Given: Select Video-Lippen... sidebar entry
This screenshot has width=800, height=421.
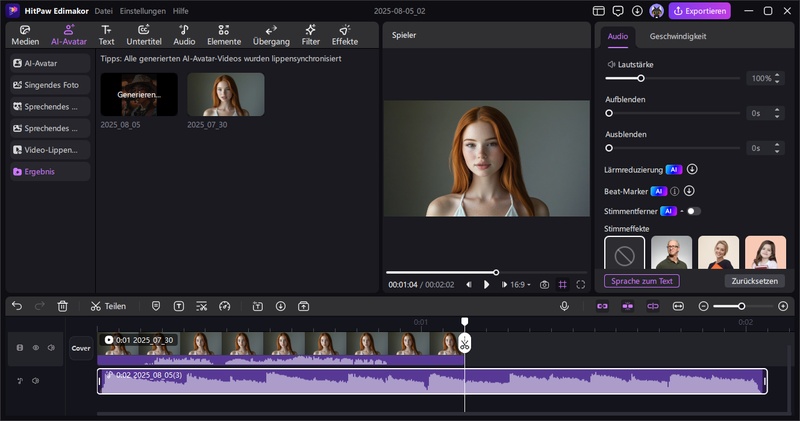Looking at the screenshot, I should pyautogui.click(x=51, y=150).
